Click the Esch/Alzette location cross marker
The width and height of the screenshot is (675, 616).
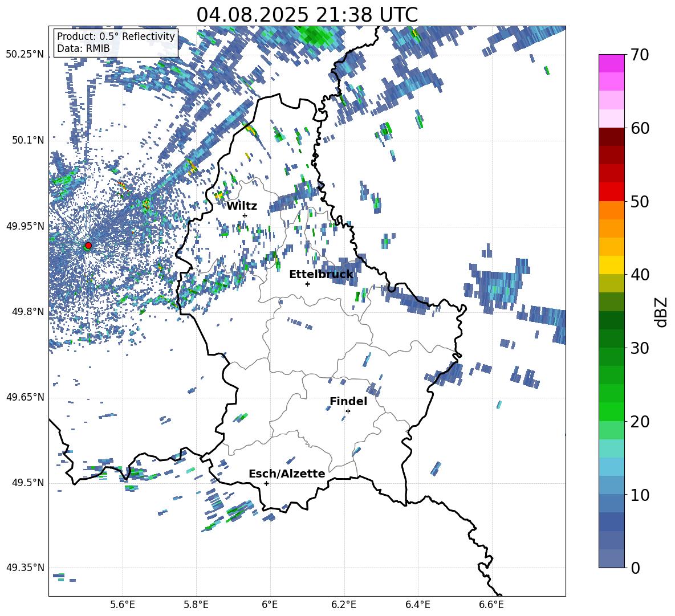click(266, 483)
